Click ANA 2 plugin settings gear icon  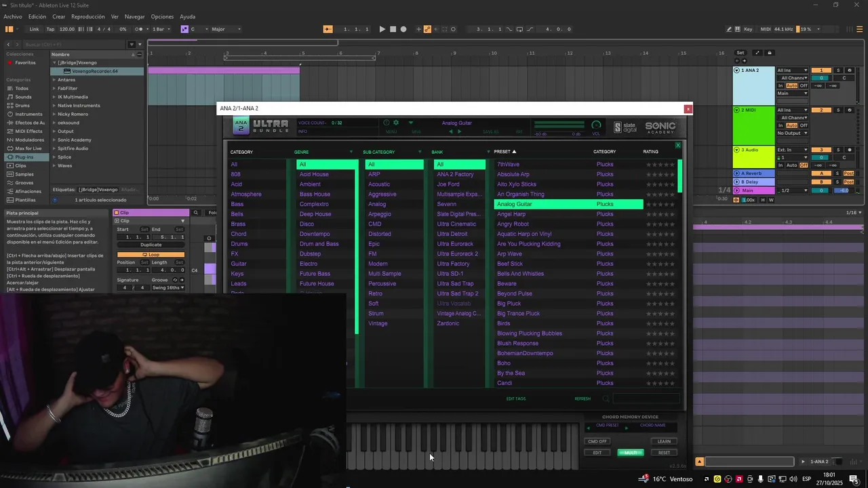coord(396,123)
